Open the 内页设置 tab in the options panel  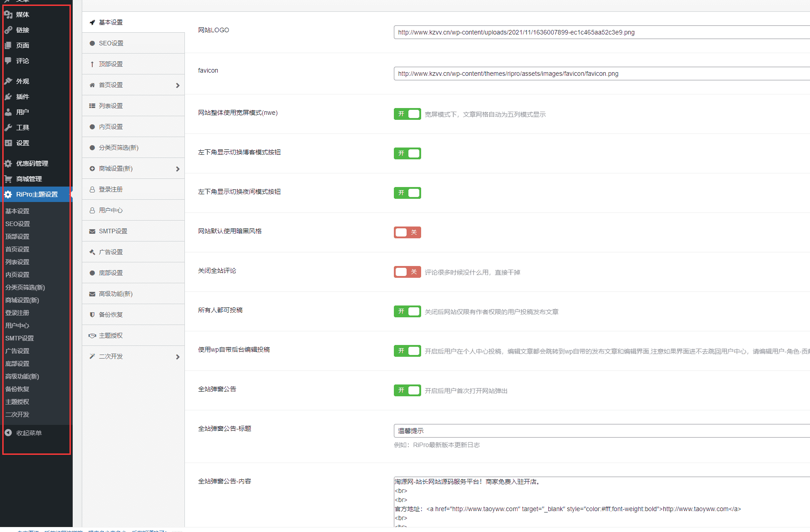(133, 127)
